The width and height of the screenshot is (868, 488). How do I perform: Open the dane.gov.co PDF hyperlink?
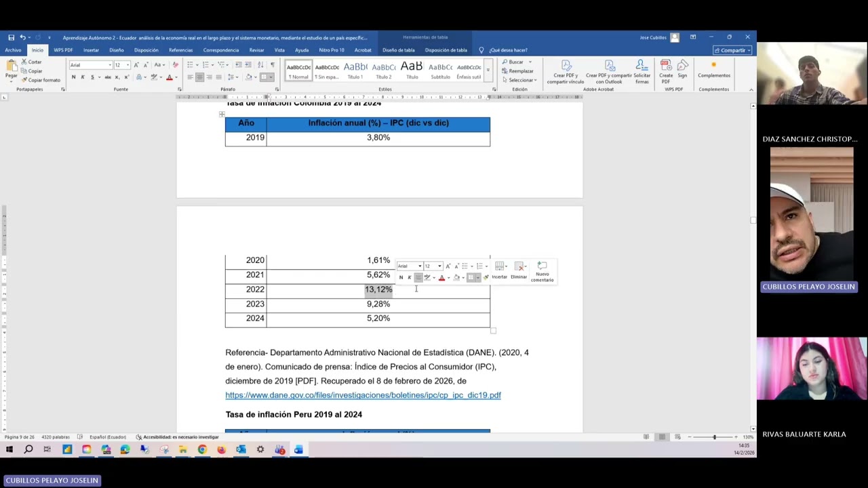click(363, 395)
